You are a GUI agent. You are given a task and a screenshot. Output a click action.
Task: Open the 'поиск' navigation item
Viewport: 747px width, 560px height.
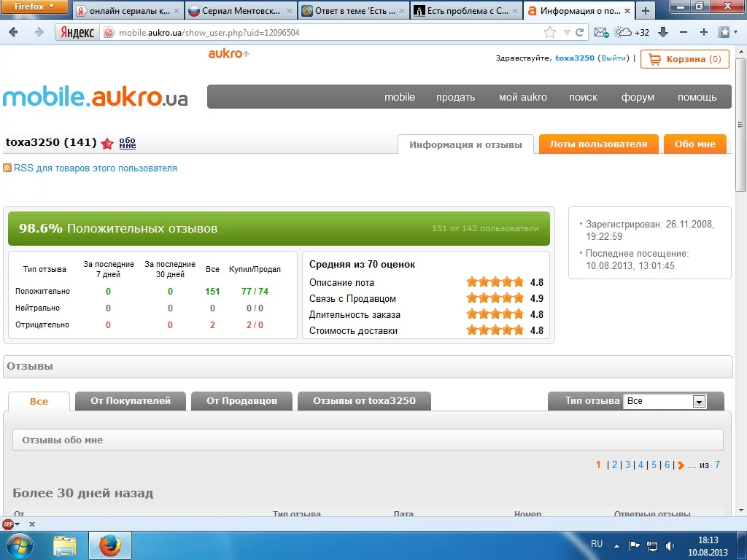click(583, 97)
